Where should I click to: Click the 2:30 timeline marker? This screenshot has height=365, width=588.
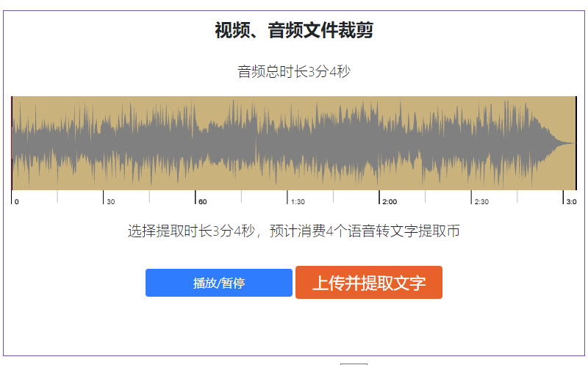click(481, 202)
